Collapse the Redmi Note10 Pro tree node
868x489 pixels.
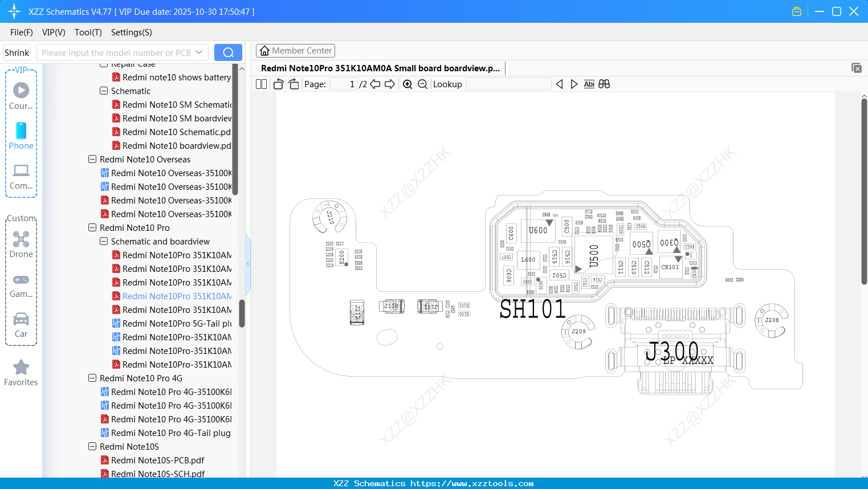pos(92,227)
